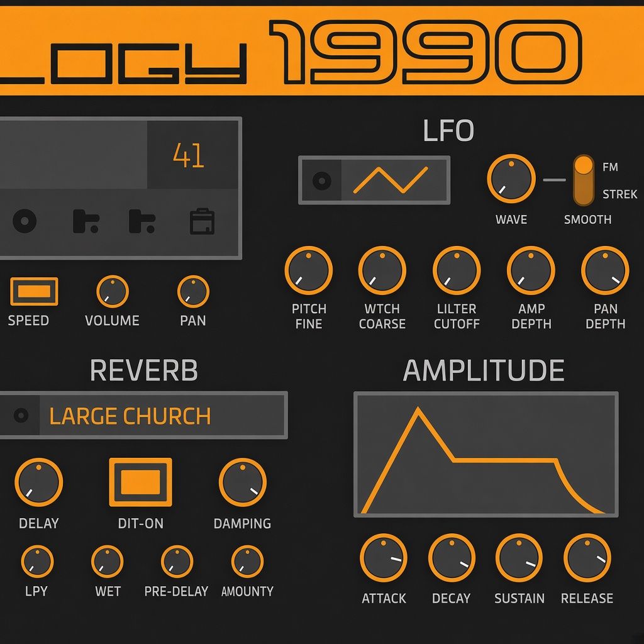Click the LILTER CUTOFF knob

457,270
